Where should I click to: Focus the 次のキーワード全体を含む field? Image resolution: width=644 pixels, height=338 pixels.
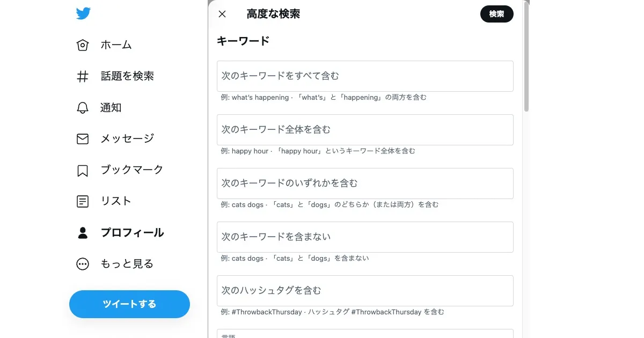tap(365, 130)
